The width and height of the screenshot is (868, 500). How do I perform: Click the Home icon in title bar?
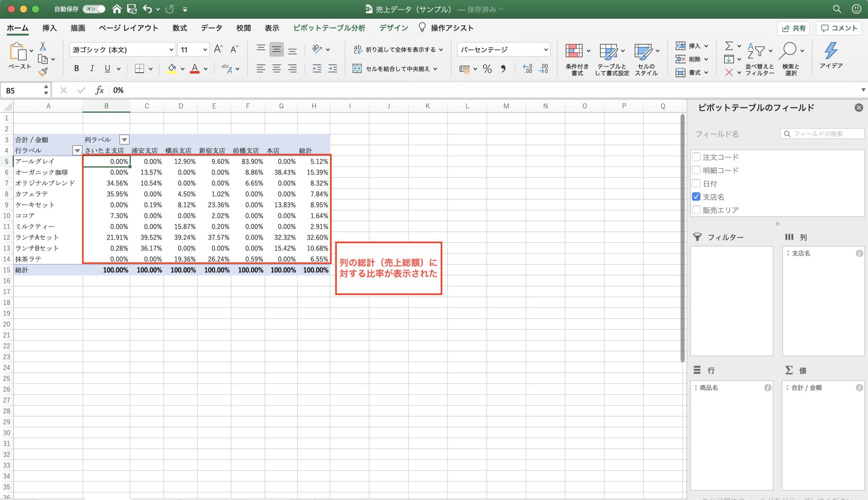(117, 9)
